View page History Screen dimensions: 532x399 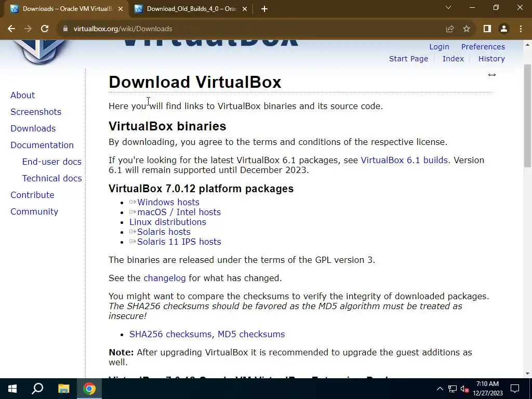(491, 59)
